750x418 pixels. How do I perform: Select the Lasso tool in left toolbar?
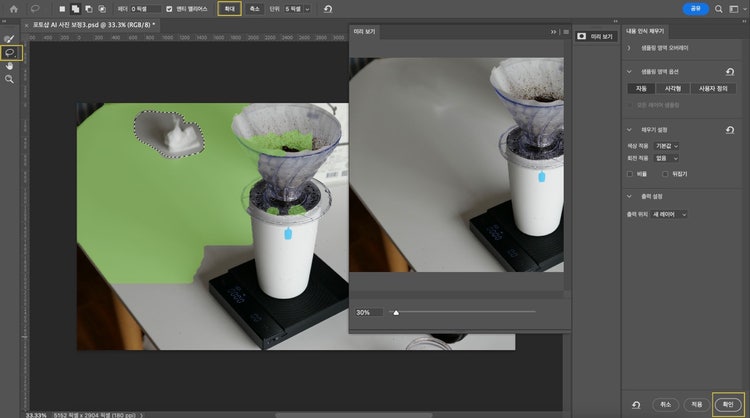coord(10,52)
